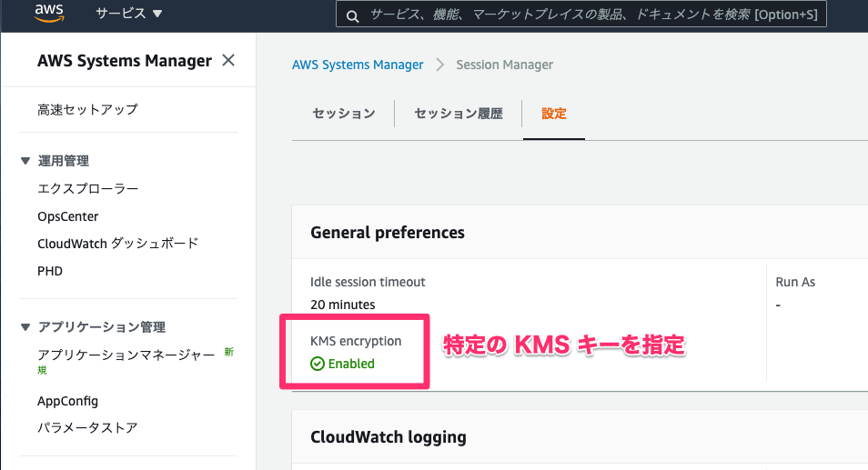The width and height of the screenshot is (868, 470).
Task: Collapse the アプリケーション管理 section
Action: [25, 327]
